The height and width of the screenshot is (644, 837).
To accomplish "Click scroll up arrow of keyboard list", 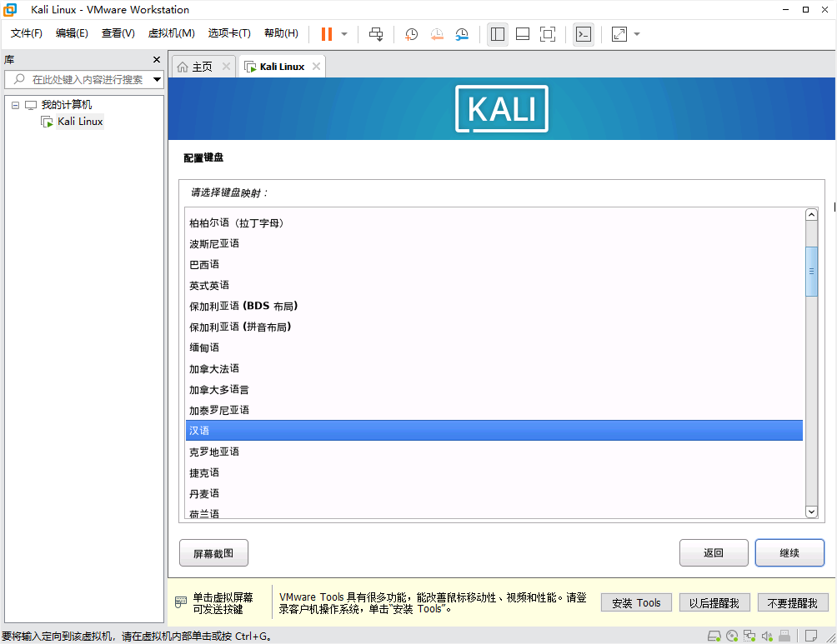I will (x=811, y=214).
